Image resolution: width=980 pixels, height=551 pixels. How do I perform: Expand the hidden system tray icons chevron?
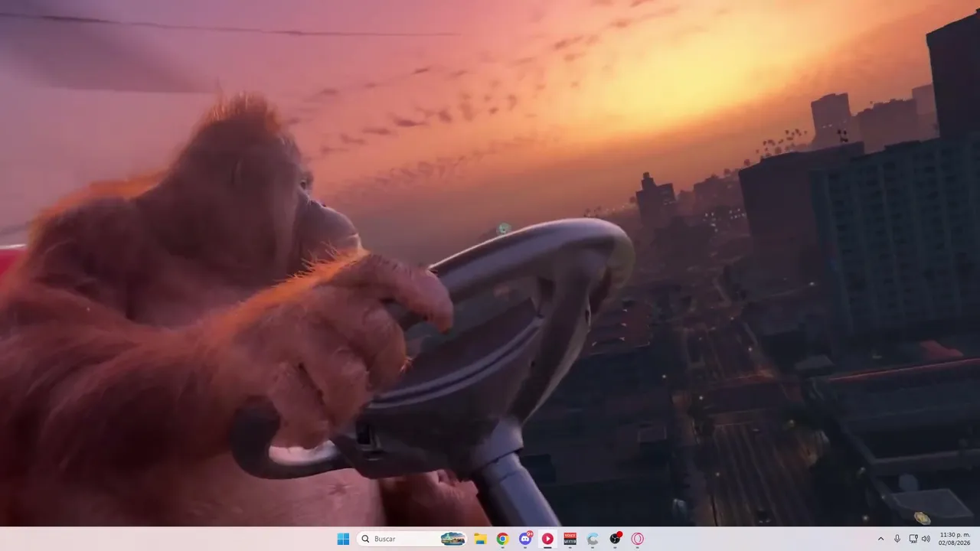coord(880,539)
